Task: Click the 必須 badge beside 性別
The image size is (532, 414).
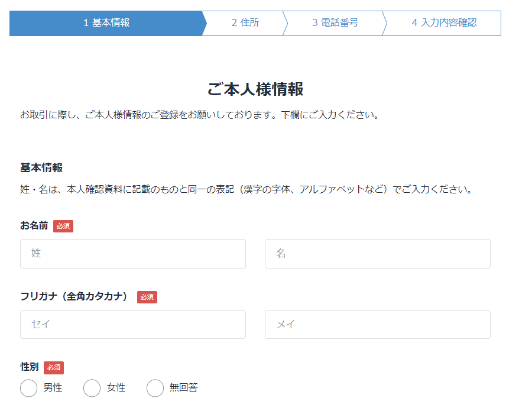Action: pos(54,367)
